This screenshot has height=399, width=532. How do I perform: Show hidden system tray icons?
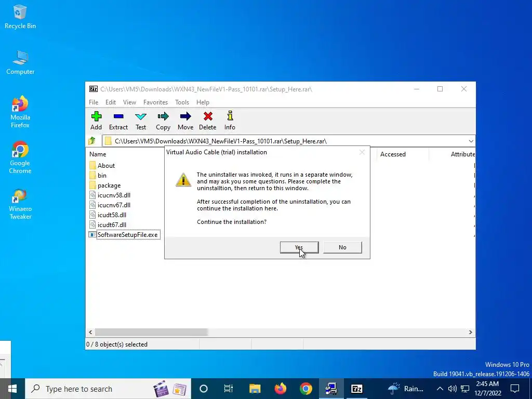tap(440, 389)
